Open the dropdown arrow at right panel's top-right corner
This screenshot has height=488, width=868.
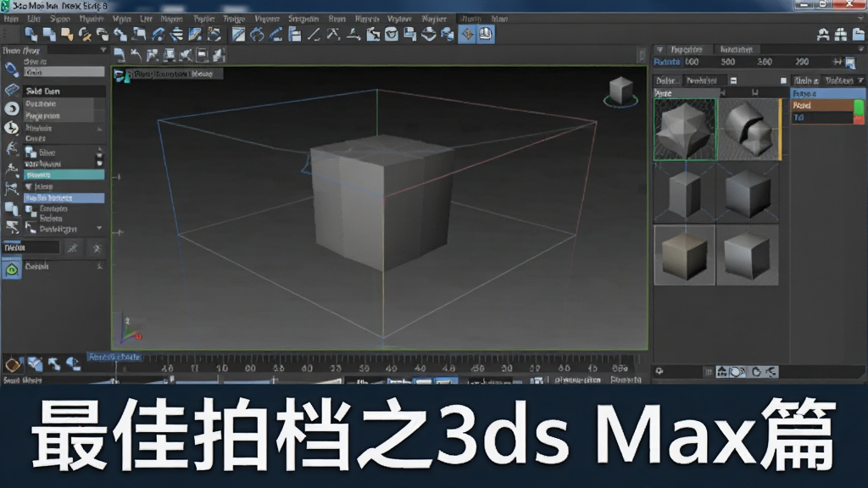coord(861,48)
